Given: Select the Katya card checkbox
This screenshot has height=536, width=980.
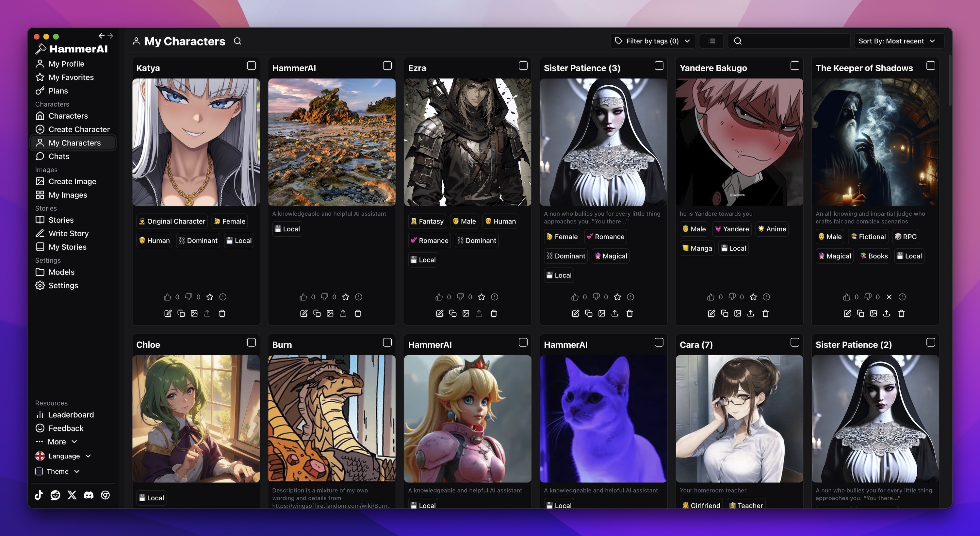Looking at the screenshot, I should point(251,65).
